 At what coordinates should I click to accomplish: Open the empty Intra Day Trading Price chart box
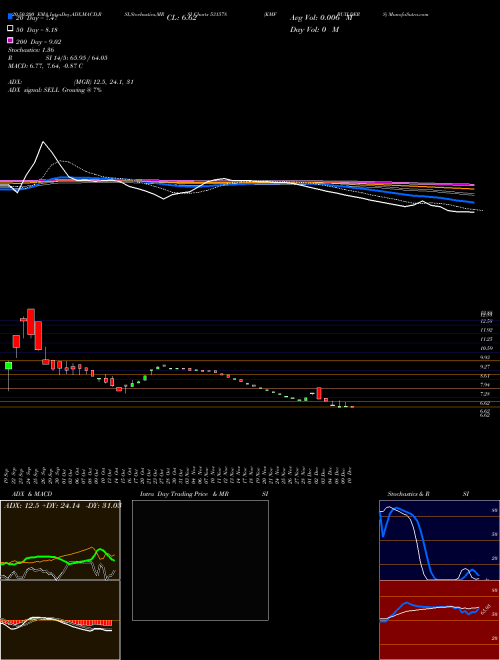coord(200,560)
